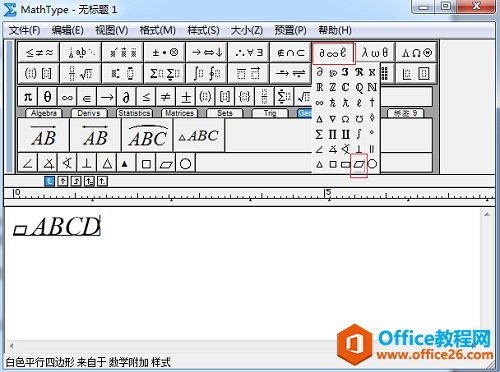Choose left-justified tab stop button

[x=49, y=181]
